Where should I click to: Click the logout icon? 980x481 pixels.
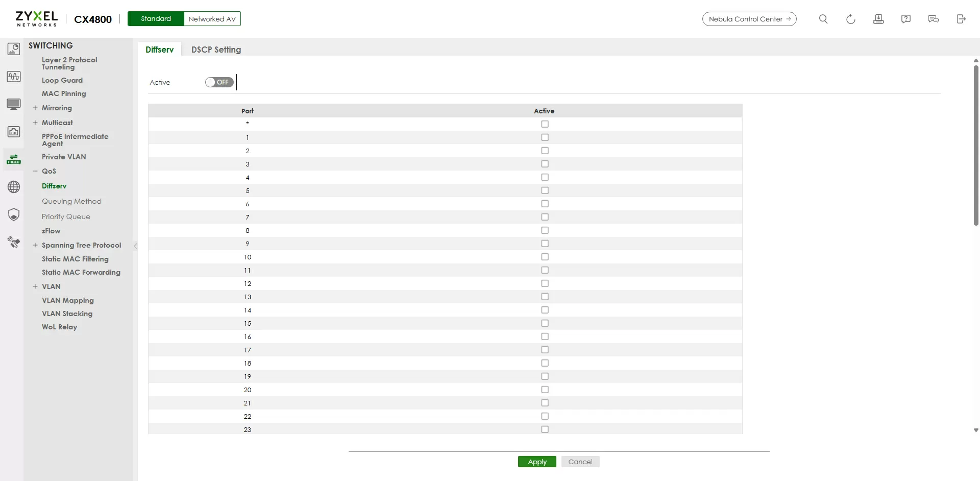tap(961, 19)
